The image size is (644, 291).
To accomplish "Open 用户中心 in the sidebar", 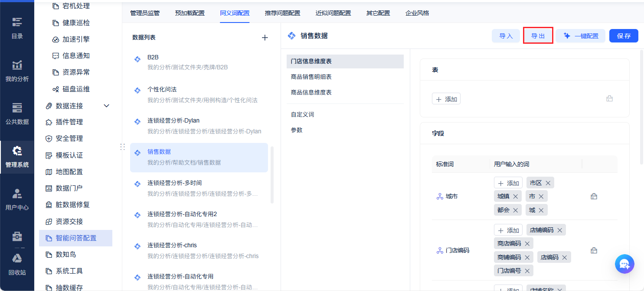I will pos(17,199).
